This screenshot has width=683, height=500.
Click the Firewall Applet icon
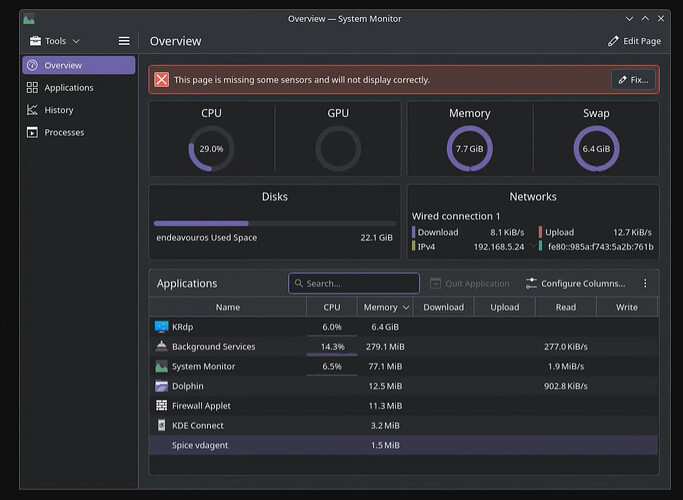coord(161,406)
